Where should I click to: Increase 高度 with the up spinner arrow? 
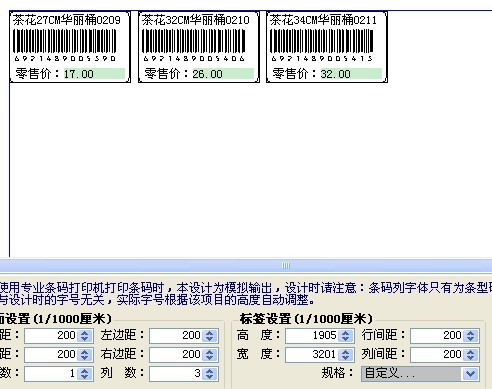[x=345, y=332]
